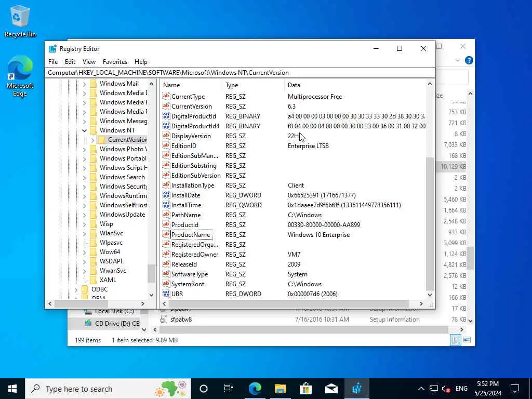Select CD Drive (D:) in File Explorer
The height and width of the screenshot is (399, 532).
[x=117, y=323]
